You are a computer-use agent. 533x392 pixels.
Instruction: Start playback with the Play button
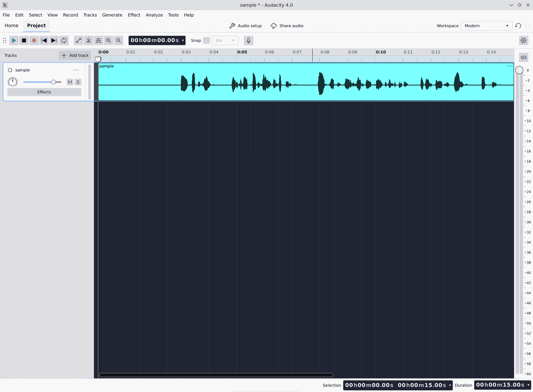coord(14,41)
